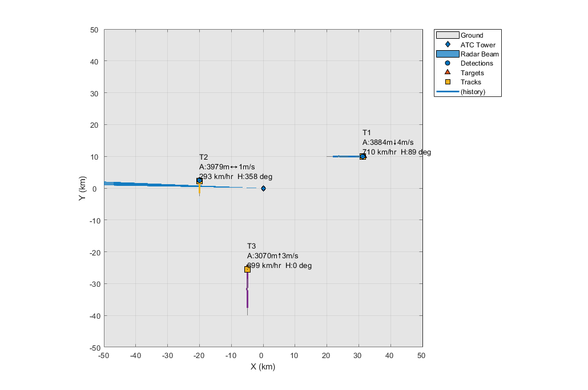Select the T2 detection circle marker
The height and width of the screenshot is (390, 588).
199,181
